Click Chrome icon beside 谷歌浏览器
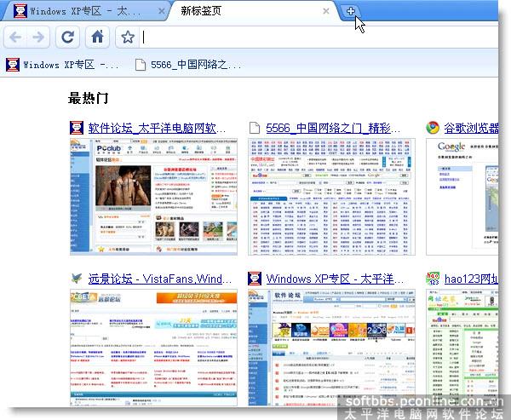511x420 pixels. pyautogui.click(x=433, y=128)
